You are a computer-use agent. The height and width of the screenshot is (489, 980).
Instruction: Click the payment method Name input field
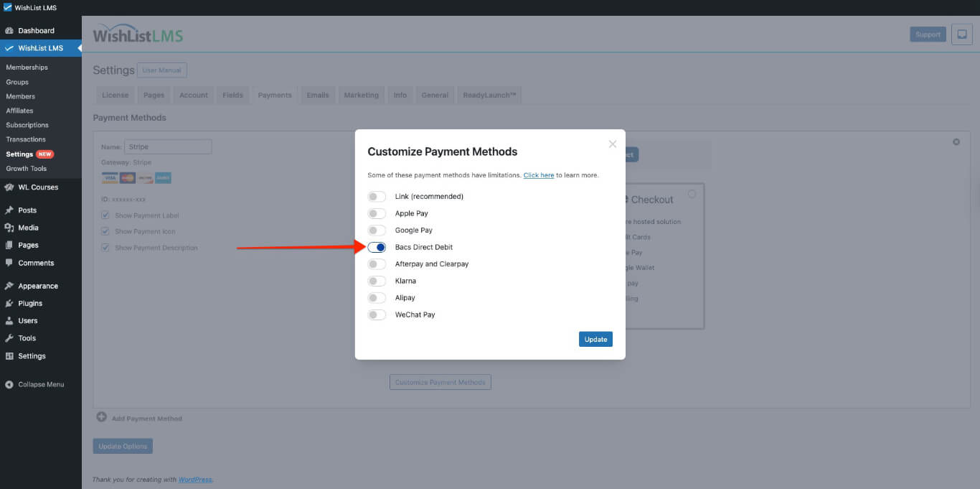pos(168,147)
